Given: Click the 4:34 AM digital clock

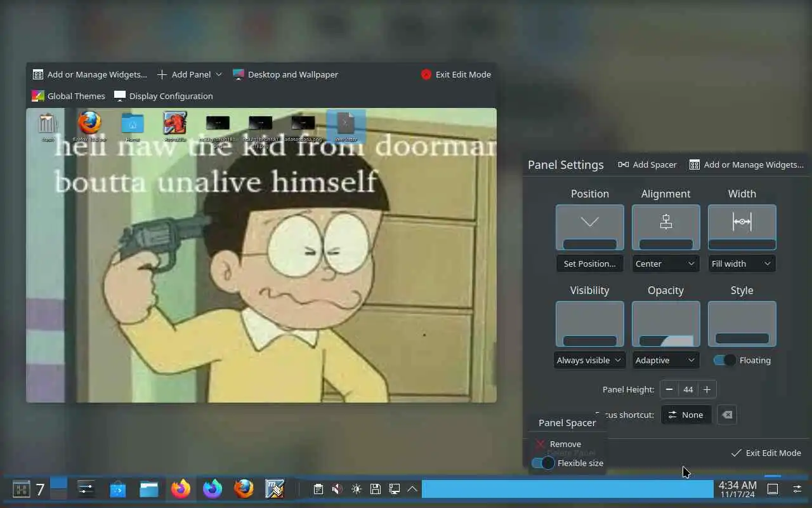Looking at the screenshot, I should [x=737, y=489].
